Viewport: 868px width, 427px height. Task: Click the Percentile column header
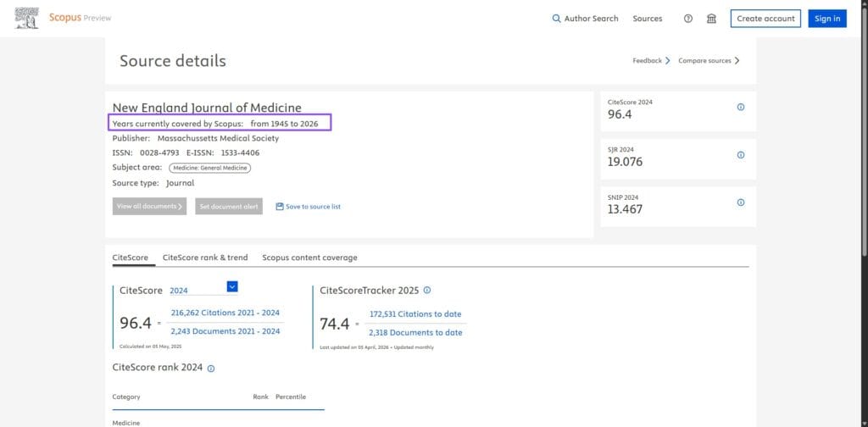coord(291,396)
